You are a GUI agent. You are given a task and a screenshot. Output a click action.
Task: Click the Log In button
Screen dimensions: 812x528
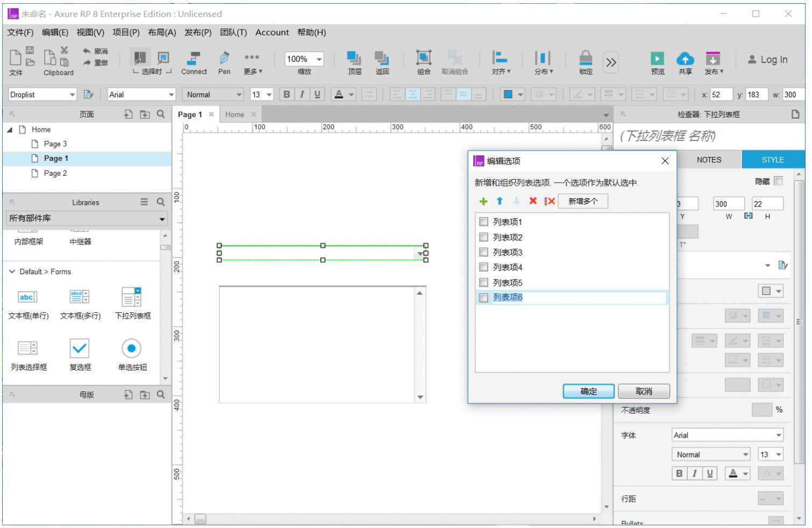pos(767,60)
